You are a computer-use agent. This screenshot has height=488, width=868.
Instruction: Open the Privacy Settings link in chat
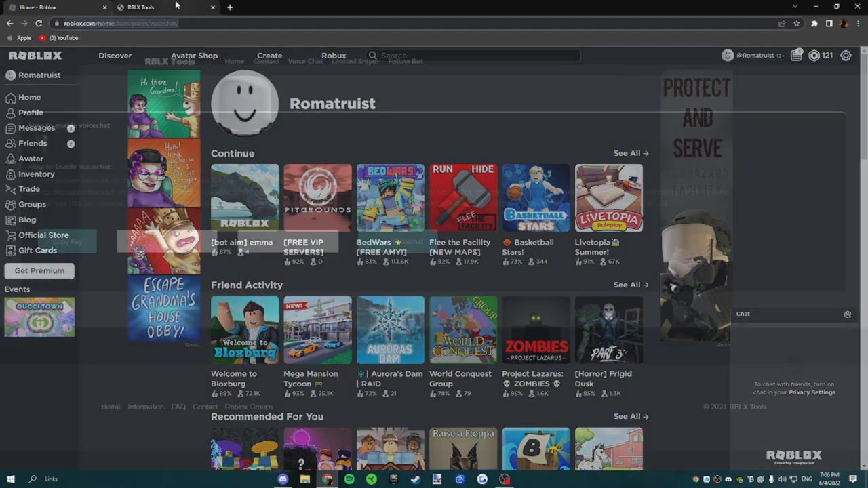tap(812, 392)
